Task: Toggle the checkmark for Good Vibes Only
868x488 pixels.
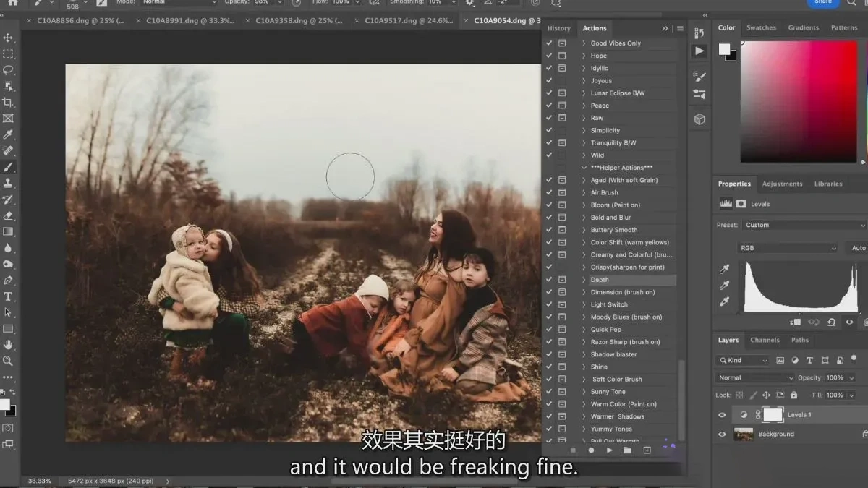Action: tap(549, 43)
